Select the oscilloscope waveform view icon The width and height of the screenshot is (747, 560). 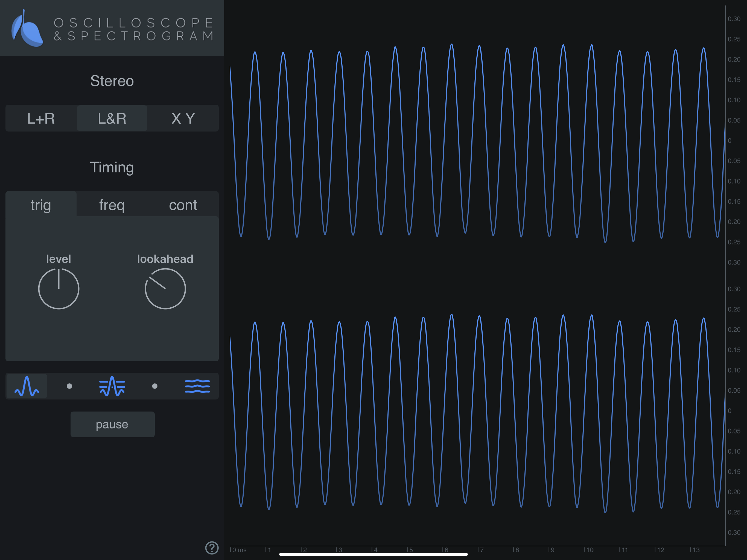(27, 386)
